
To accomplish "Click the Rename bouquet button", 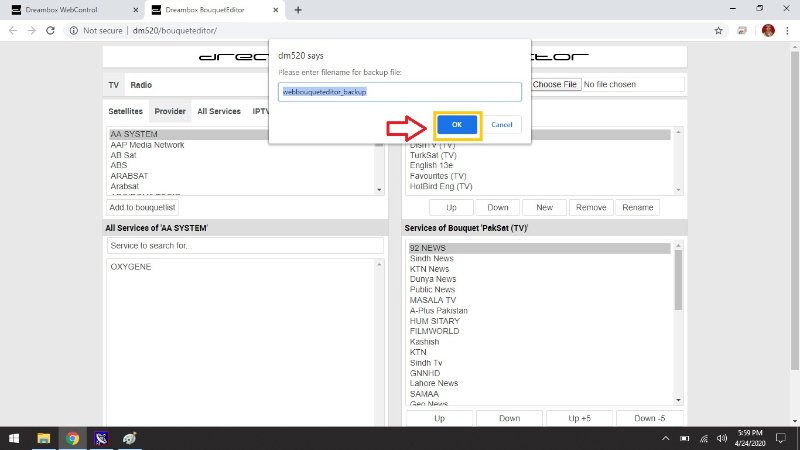I will (x=637, y=207).
